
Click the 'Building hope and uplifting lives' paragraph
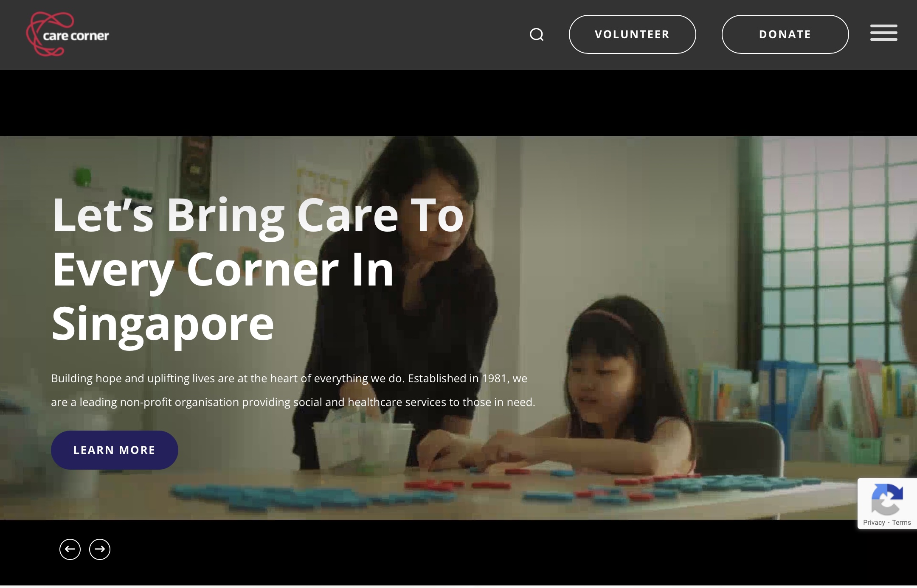[x=293, y=390]
